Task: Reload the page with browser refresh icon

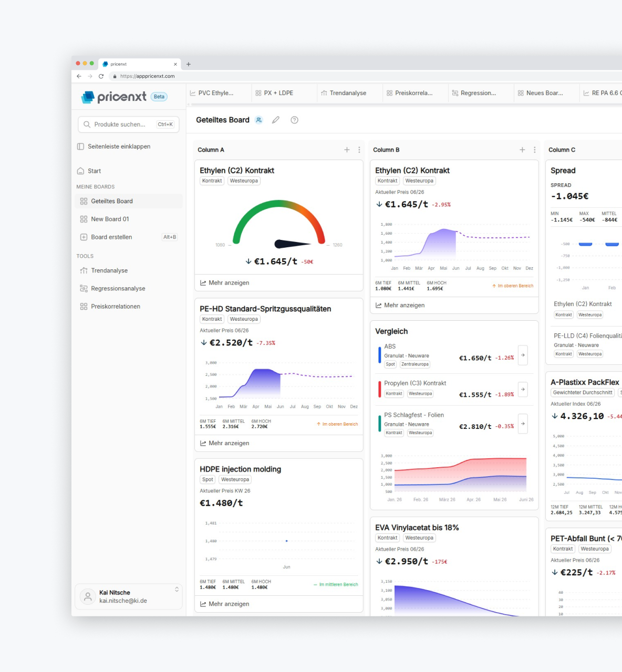Action: 101,76
